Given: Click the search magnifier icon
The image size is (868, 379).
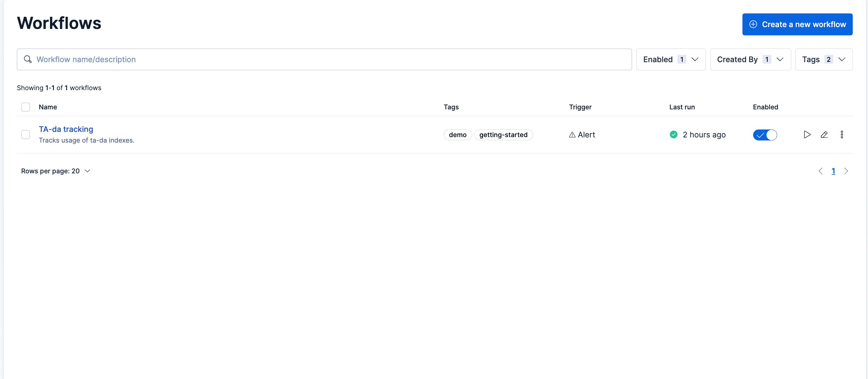Looking at the screenshot, I should tap(28, 59).
